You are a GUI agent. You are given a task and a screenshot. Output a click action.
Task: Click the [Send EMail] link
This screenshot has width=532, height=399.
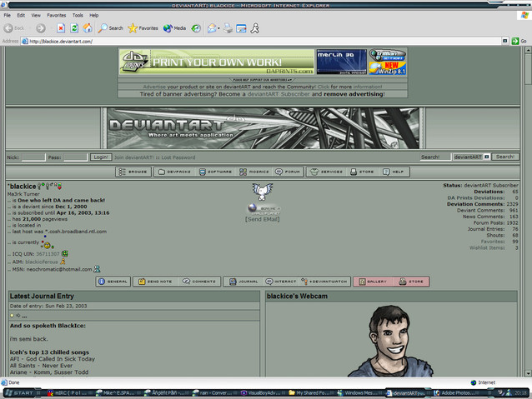(263, 219)
